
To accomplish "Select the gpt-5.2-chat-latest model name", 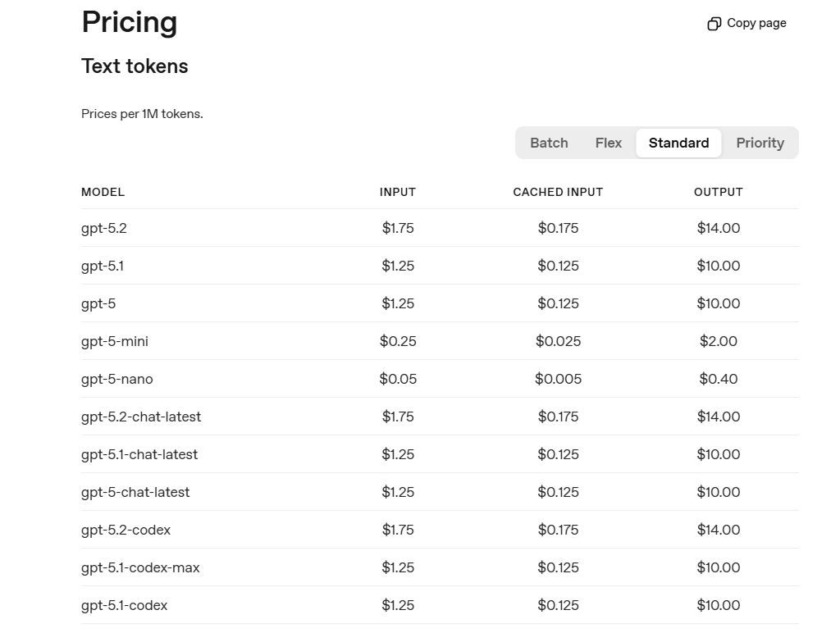I will (x=141, y=417).
